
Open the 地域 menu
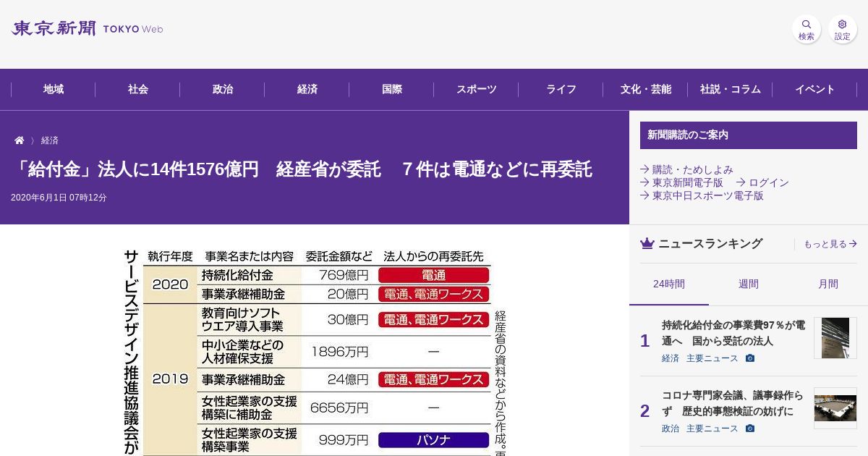point(54,89)
